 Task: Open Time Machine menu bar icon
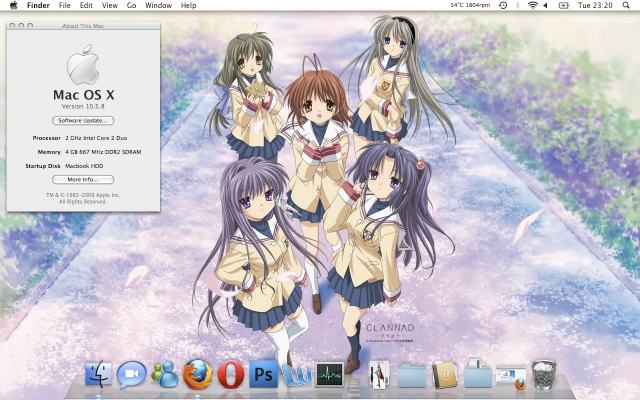pos(503,6)
